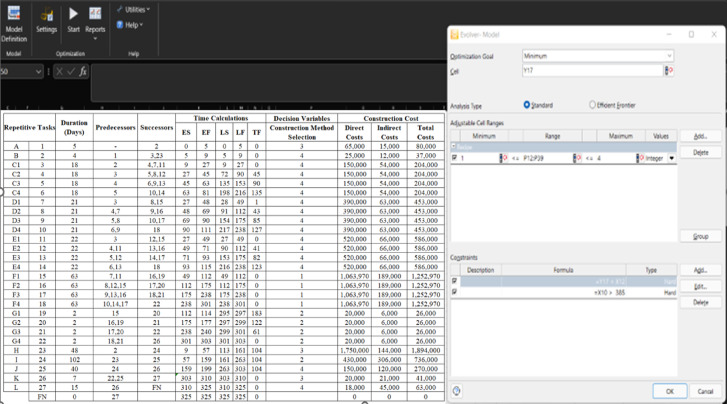The height and width of the screenshot is (404, 727).
Task: Open the Help menu in ribbon
Action: point(130,25)
